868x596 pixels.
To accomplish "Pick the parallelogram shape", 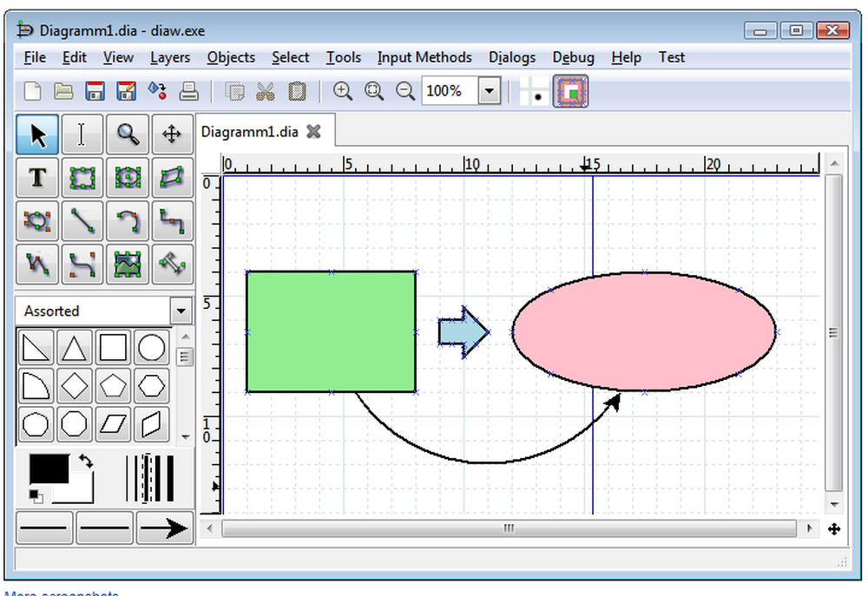I will 113,424.
